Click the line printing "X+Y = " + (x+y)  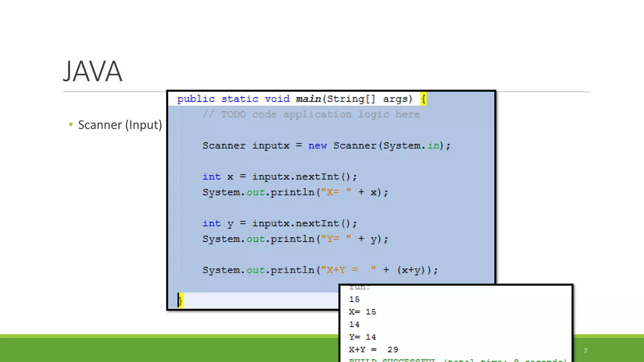tap(320, 270)
